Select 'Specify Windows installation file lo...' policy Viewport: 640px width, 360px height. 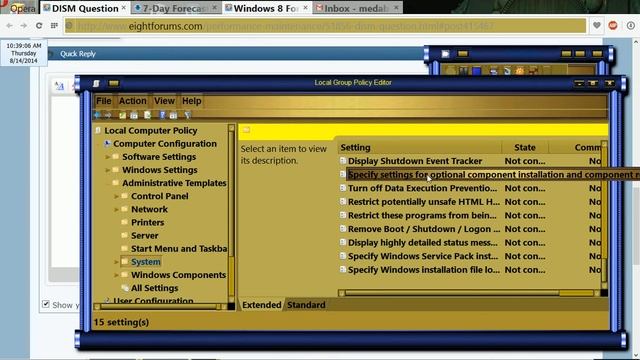tap(424, 270)
